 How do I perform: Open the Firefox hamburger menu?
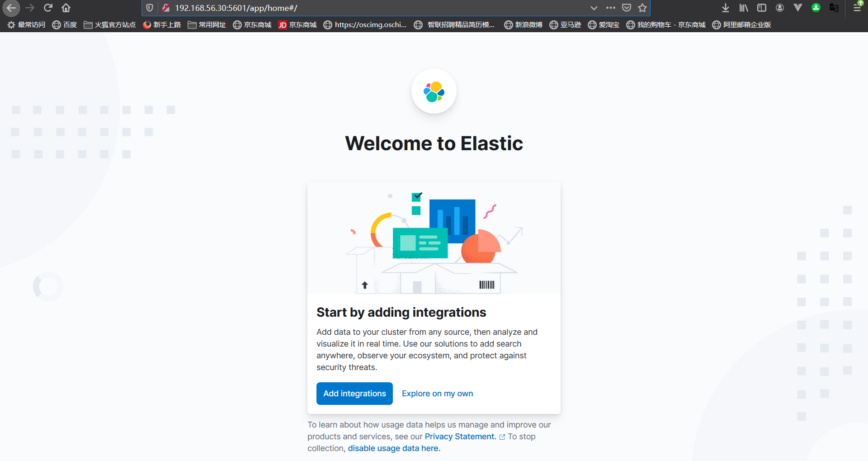point(857,8)
